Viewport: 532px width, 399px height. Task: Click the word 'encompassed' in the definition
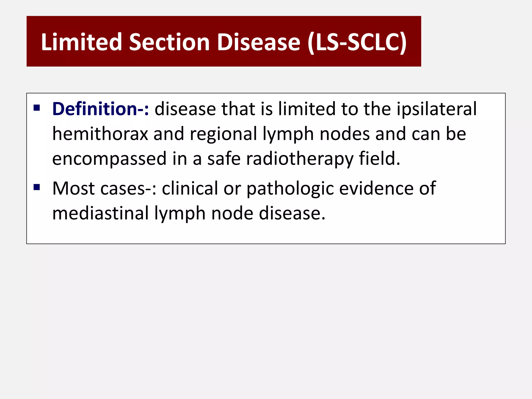[109, 159]
